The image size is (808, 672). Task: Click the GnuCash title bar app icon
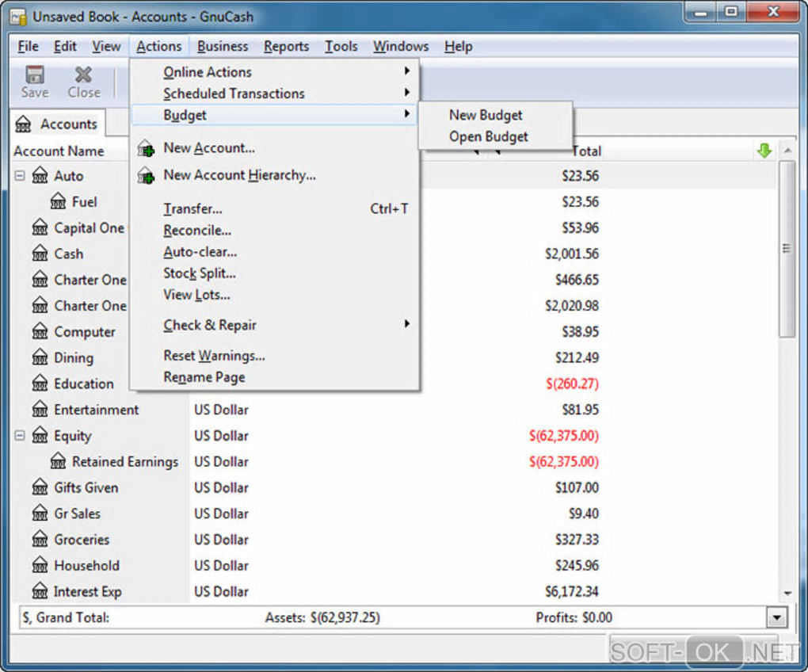18,17
